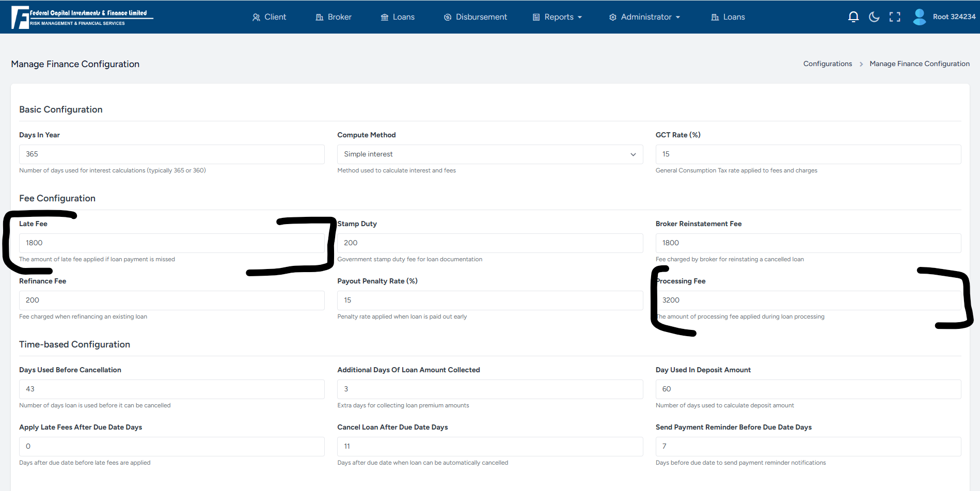Focus the Processing Fee input field

808,300
